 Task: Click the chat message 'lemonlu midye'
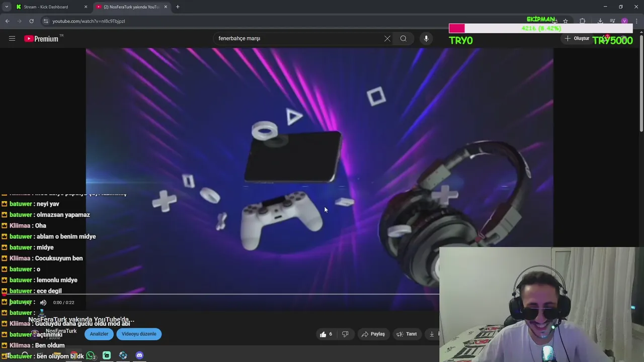57,280
